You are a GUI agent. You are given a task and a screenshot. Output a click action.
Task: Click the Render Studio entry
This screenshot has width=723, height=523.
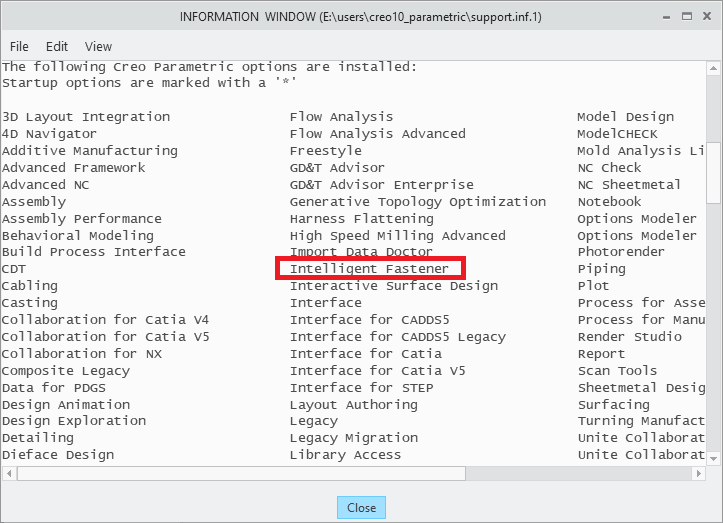click(x=629, y=337)
